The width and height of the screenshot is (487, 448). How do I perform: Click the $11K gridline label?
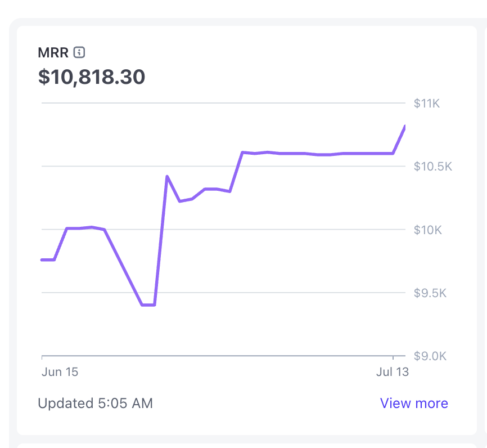pyautogui.click(x=427, y=103)
